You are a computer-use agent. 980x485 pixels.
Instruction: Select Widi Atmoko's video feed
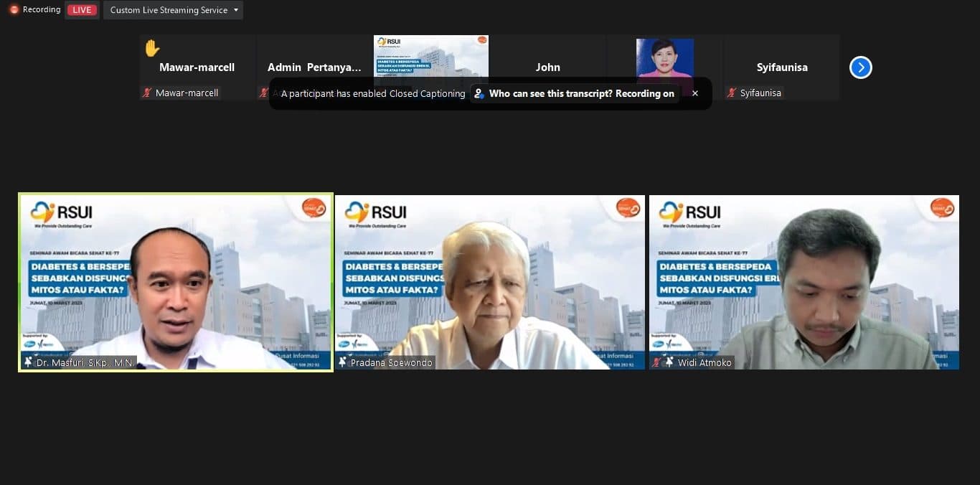pos(804,282)
